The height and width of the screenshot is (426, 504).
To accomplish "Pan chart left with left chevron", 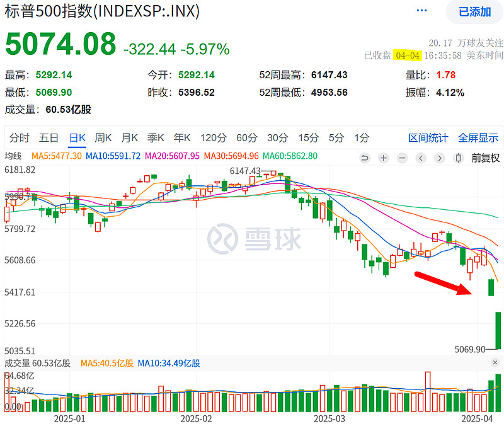I will 421,158.
